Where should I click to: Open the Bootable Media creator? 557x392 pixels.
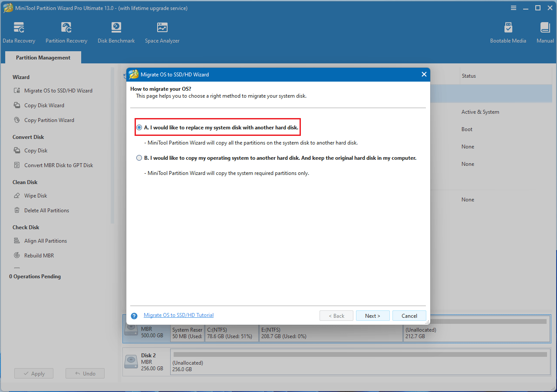click(508, 31)
